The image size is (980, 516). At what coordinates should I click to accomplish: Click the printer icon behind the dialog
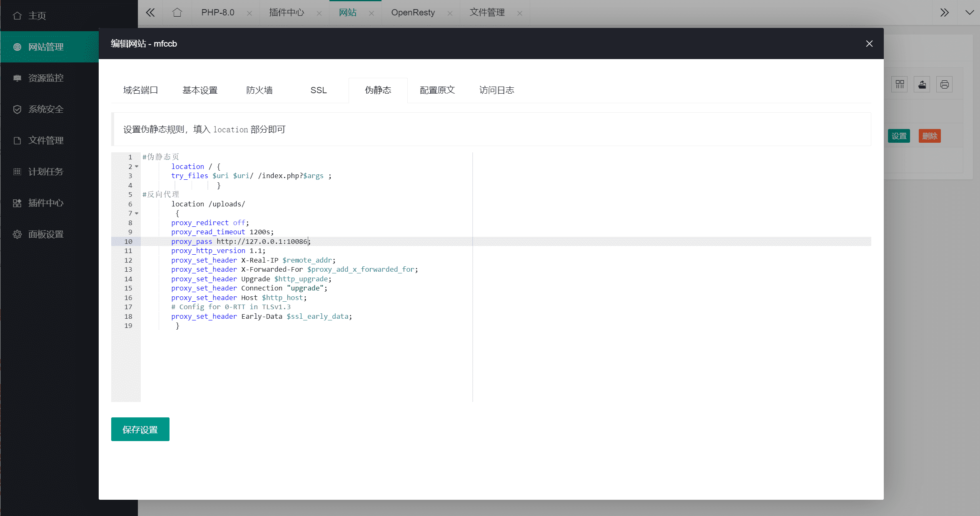[x=944, y=84]
